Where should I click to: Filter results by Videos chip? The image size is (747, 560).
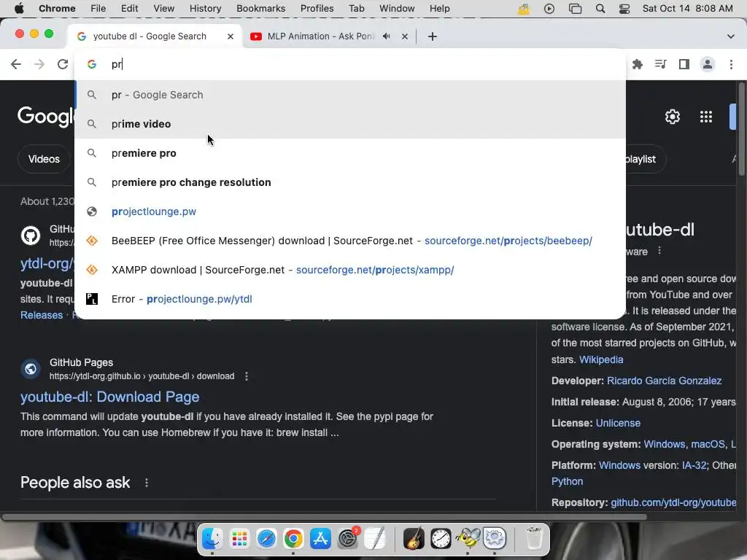(x=44, y=159)
